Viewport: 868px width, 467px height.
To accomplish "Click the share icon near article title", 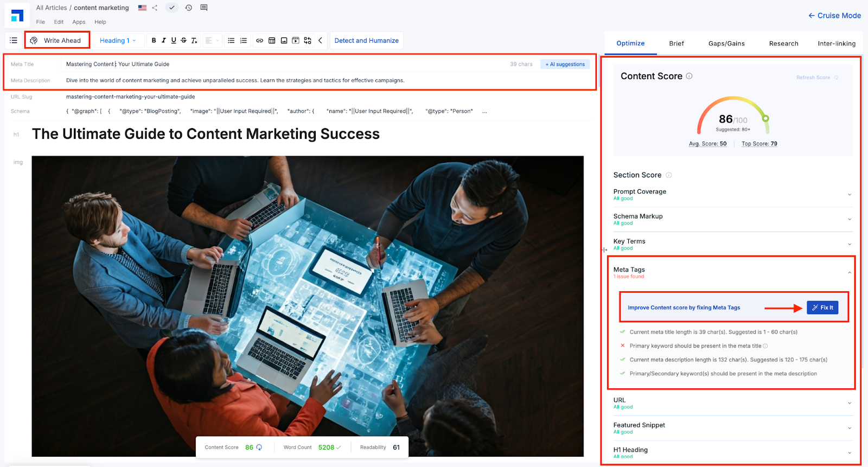I will (155, 8).
